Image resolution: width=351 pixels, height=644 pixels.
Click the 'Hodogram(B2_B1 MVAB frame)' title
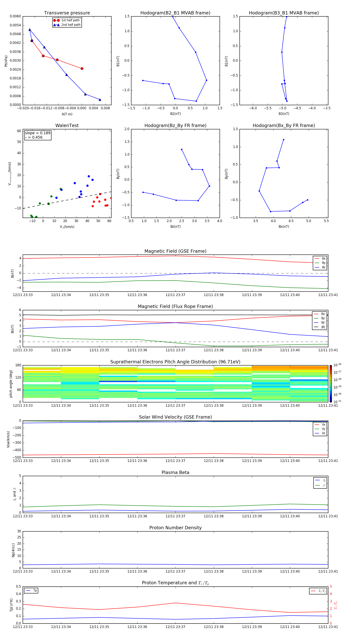tap(175, 13)
